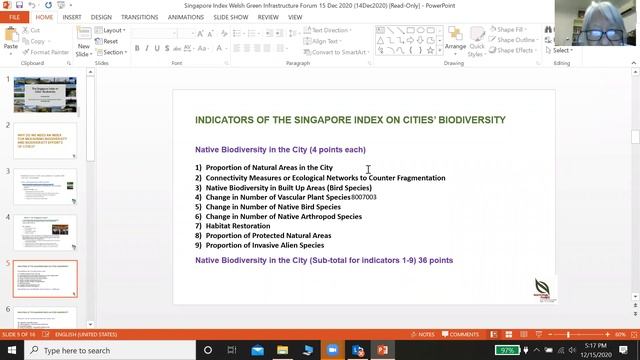This screenshot has width=640, height=360.
Task: Open the font name combo box
Action: pos(154,33)
